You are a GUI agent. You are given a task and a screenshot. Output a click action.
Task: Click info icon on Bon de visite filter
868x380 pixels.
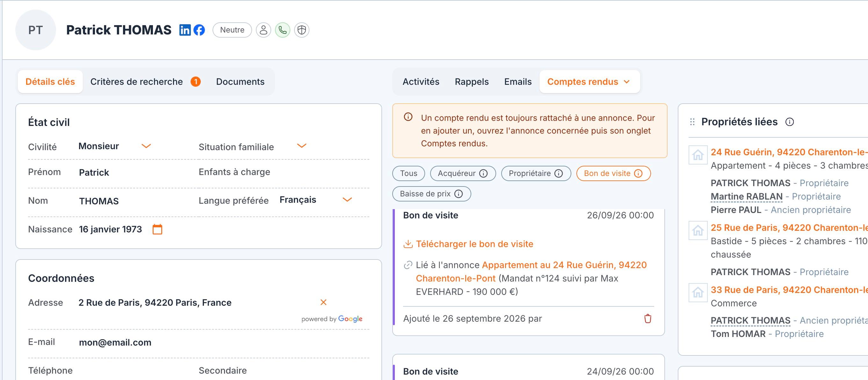click(638, 173)
